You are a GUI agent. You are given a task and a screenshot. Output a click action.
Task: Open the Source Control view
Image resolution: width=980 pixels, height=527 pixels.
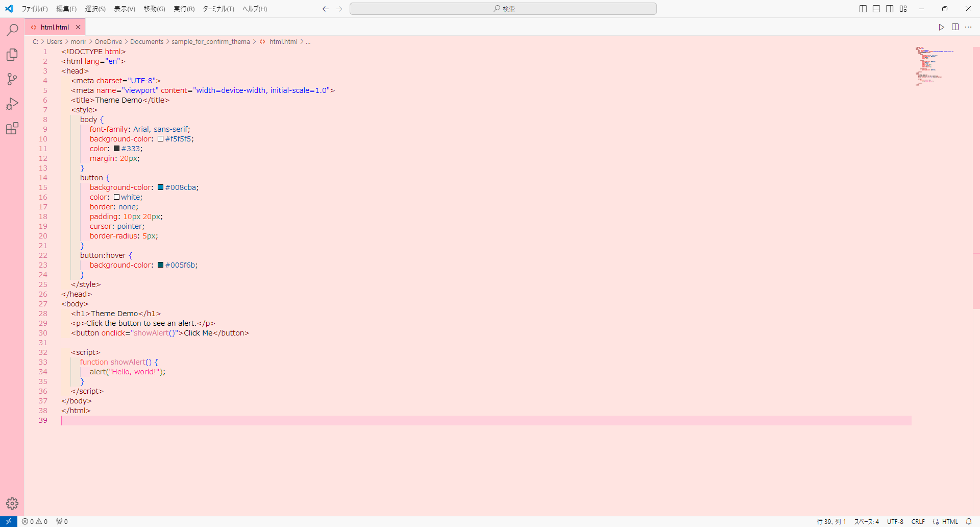pyautogui.click(x=12, y=79)
